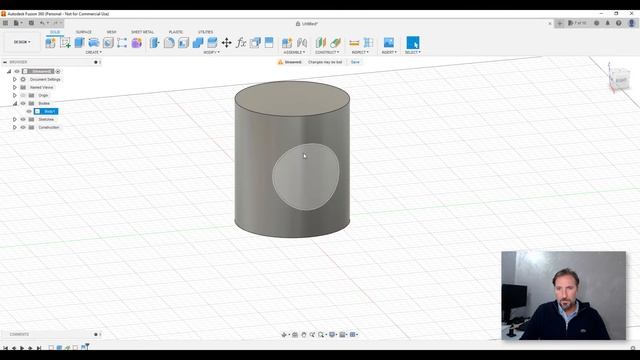The height and width of the screenshot is (360, 640).
Task: Open the DESIGN workspace dropdown
Action: (22, 42)
